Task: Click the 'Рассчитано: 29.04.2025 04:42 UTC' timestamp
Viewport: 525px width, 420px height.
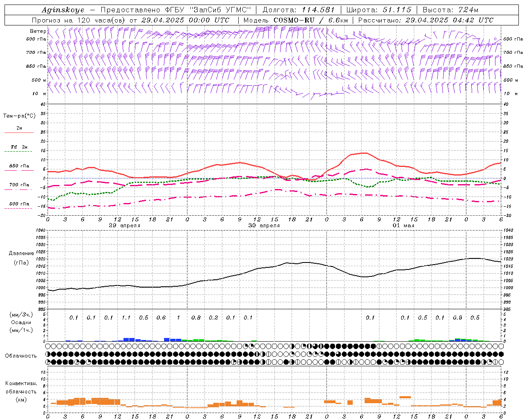Action: point(426,20)
